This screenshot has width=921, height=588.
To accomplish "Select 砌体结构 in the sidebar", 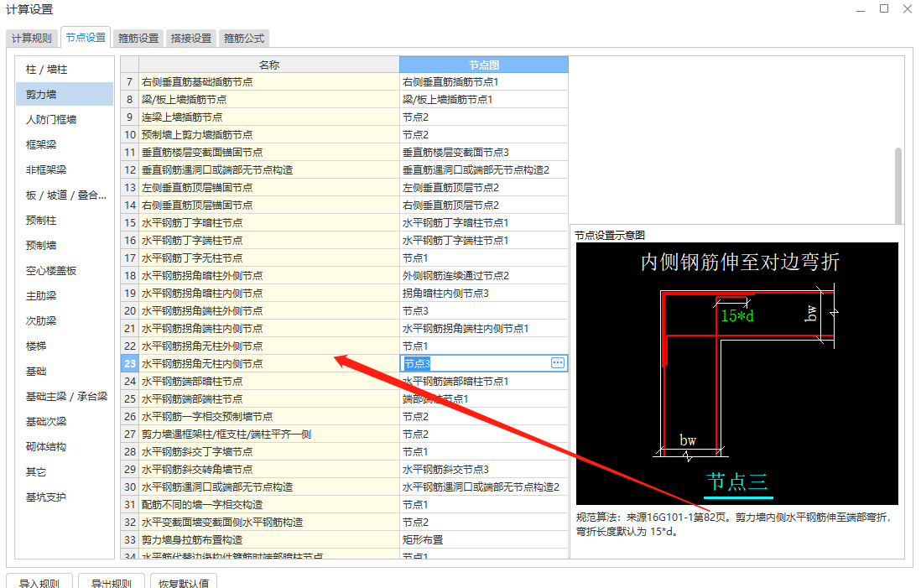I will 65,447.
